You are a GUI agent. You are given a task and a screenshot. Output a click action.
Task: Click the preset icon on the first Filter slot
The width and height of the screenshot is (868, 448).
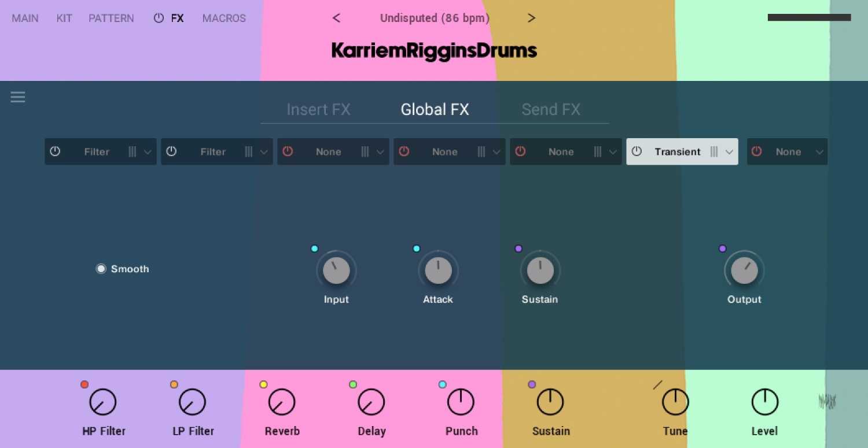134,151
